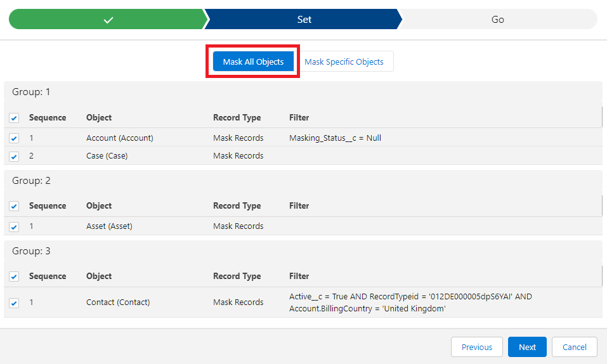Click the completed step checkmark icon
The height and width of the screenshot is (364, 607).
pyautogui.click(x=108, y=20)
